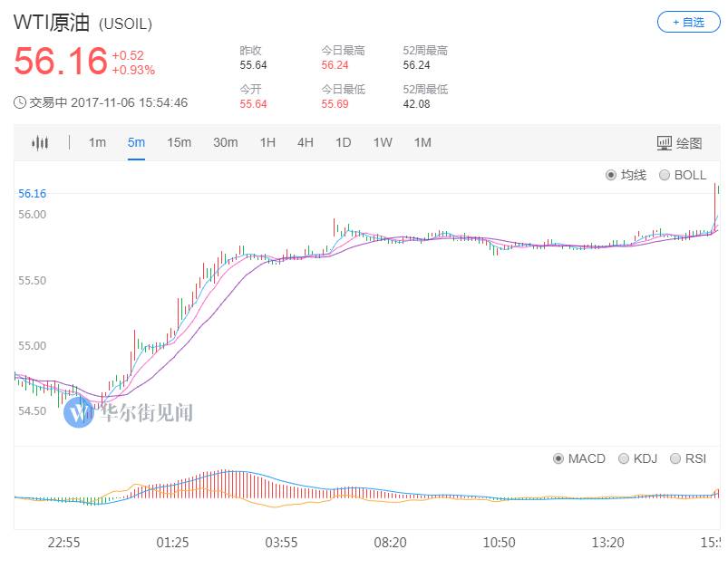Select the MACD indicator radio button
Image resolution: width=728 pixels, height=569 pixels.
pyautogui.click(x=558, y=458)
